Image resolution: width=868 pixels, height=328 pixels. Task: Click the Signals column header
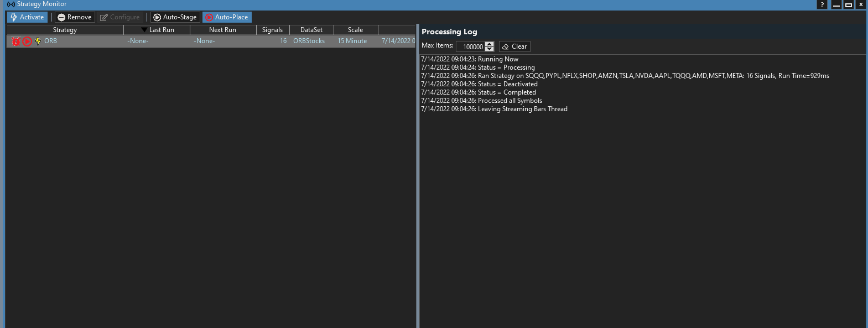272,30
